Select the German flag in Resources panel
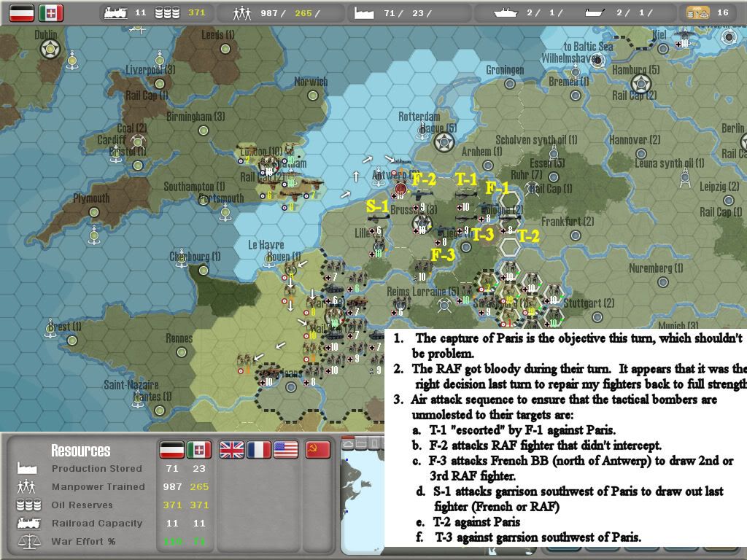 171,449
